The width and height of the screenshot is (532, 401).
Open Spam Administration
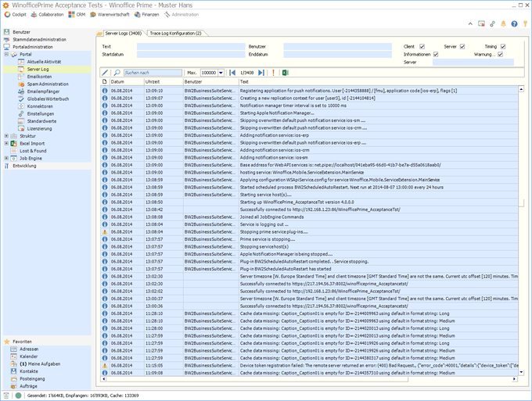click(48, 84)
